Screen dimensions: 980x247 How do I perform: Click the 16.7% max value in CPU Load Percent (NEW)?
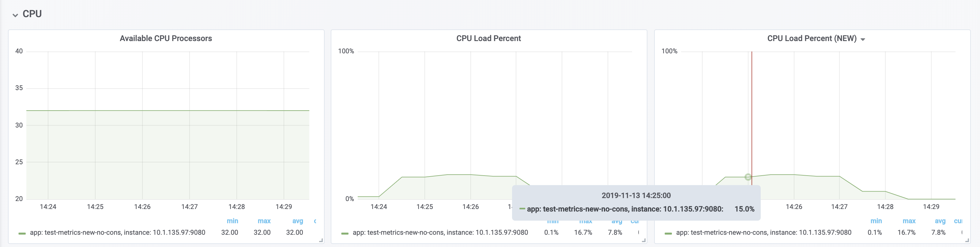[x=906, y=233]
